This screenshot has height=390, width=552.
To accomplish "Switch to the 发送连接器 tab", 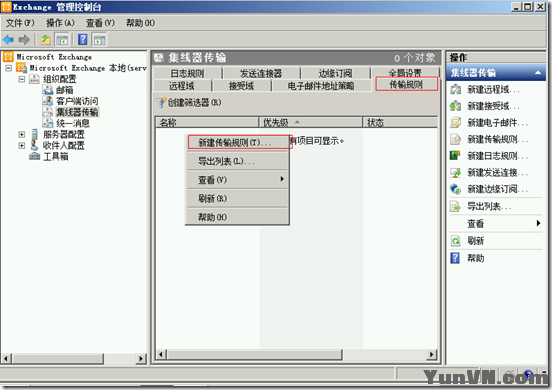I will pyautogui.click(x=261, y=73).
